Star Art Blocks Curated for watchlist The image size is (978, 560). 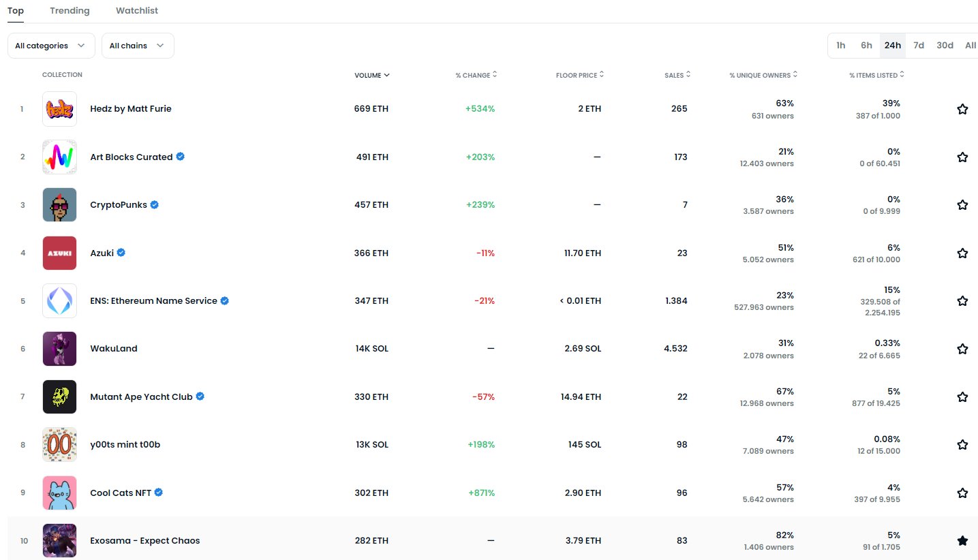click(x=962, y=157)
